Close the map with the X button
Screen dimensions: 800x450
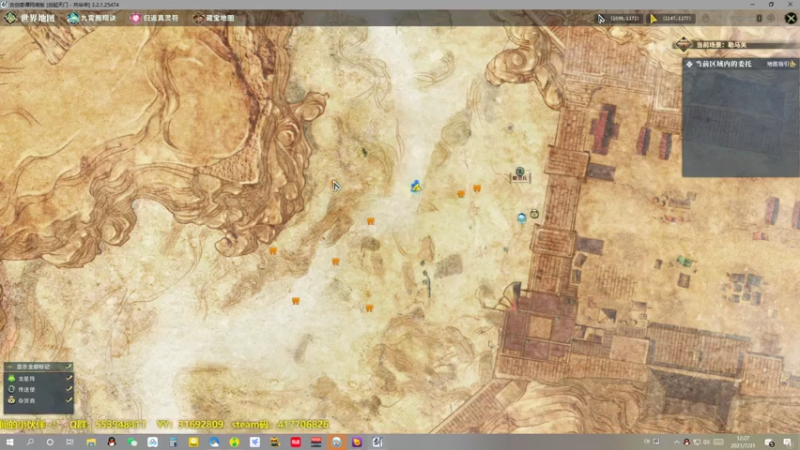pyautogui.click(x=790, y=18)
